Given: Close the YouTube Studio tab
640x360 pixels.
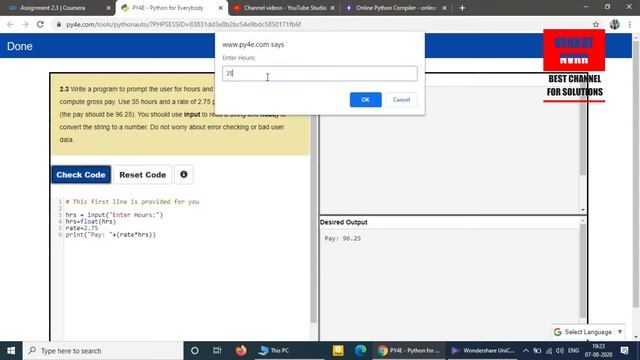Looking at the screenshot, I should 333,8.
